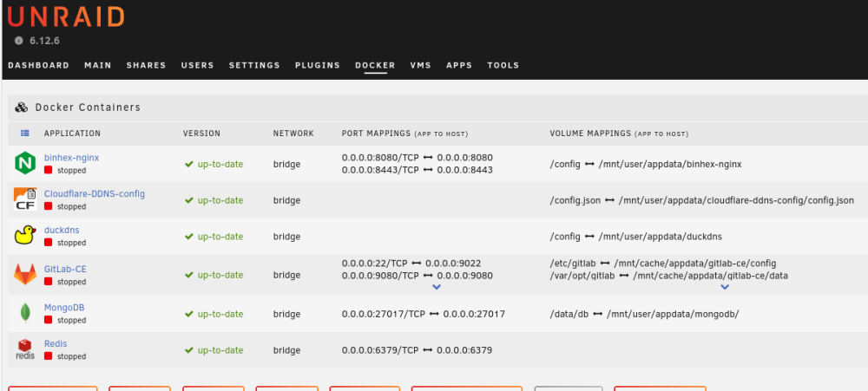Click the Unraid logo
The height and width of the screenshot is (391, 868).
tap(66, 17)
